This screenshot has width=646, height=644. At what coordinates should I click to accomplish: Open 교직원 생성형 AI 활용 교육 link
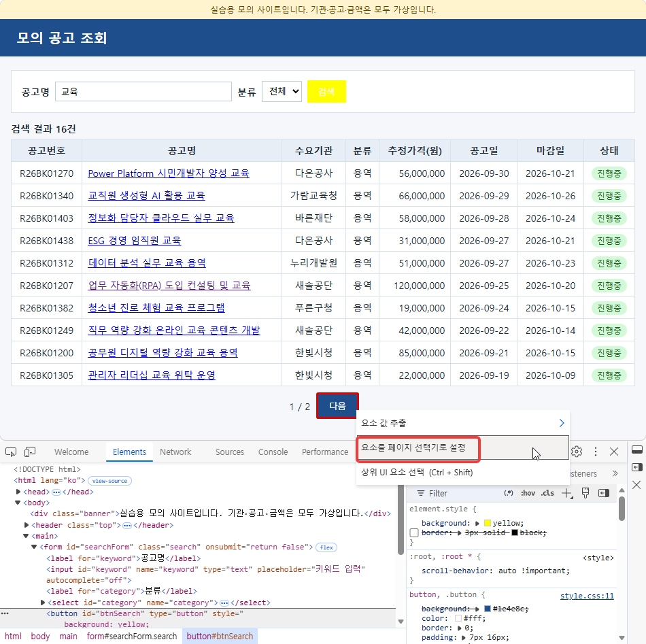[x=146, y=196]
